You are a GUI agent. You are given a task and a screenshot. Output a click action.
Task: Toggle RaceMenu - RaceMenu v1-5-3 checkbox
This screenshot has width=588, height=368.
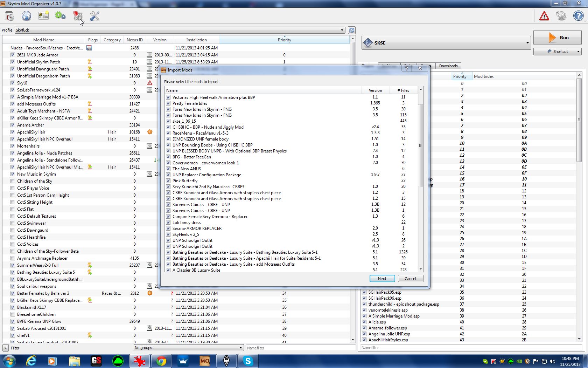click(168, 133)
